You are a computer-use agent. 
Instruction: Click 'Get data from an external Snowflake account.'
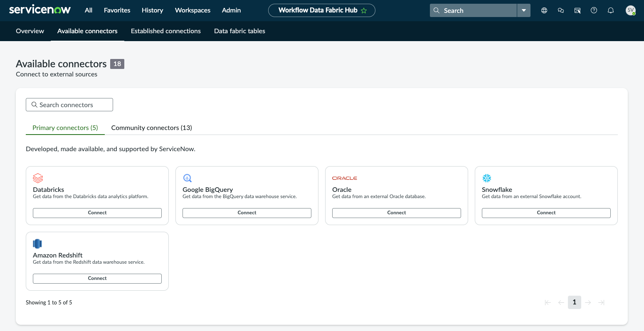click(531, 196)
